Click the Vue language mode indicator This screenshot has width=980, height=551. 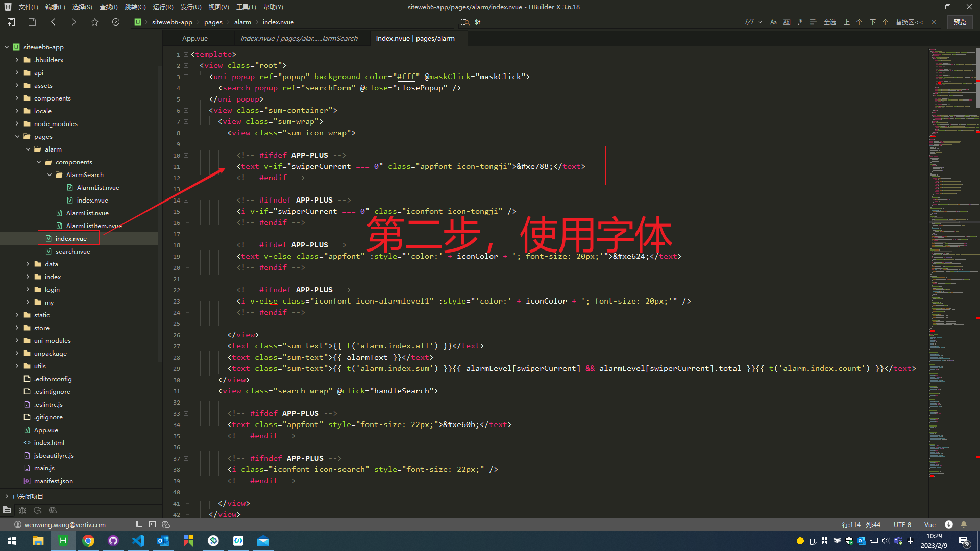pos(930,524)
